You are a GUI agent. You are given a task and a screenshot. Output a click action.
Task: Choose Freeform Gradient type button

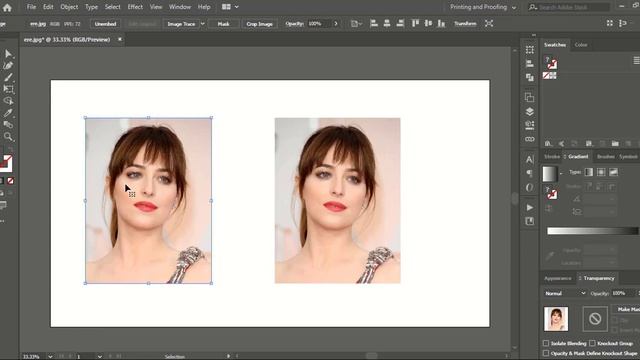[x=613, y=172]
